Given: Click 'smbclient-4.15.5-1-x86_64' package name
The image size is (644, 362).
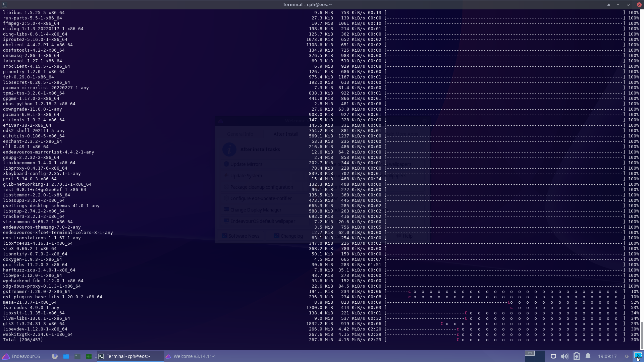Looking at the screenshot, I should [x=36, y=66].
